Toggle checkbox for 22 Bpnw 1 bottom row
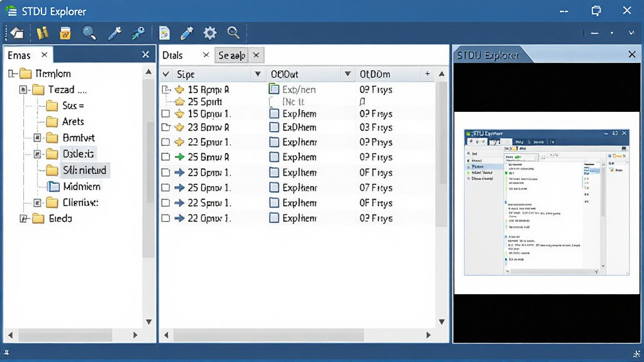This screenshot has width=644, height=362. pyautogui.click(x=165, y=218)
